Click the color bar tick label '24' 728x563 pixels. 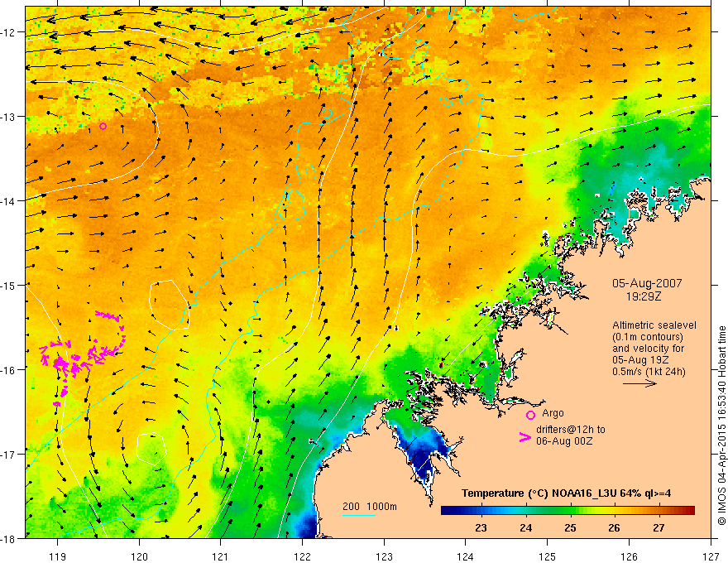click(x=525, y=527)
